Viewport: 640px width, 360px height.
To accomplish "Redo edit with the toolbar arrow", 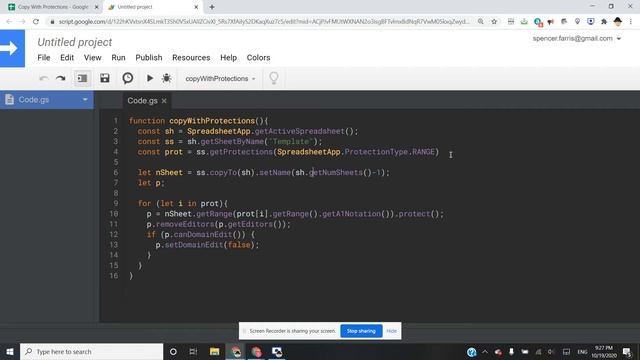I will coord(60,78).
